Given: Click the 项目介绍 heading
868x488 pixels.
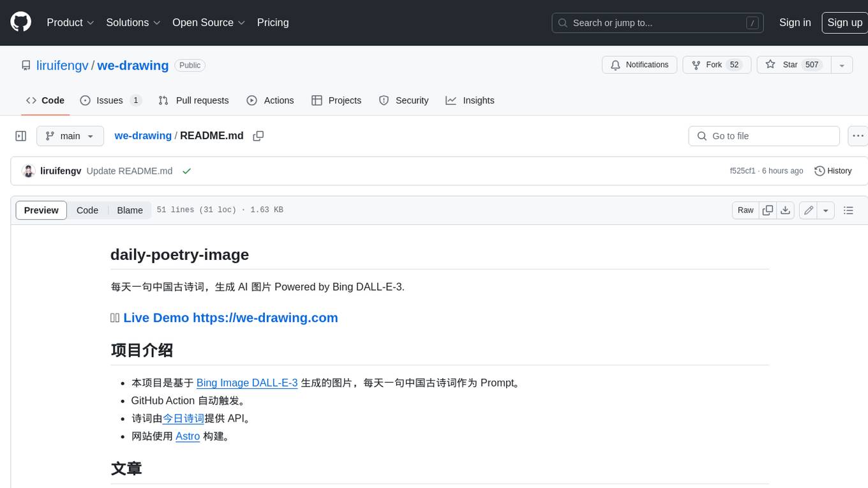Looking at the screenshot, I should point(142,350).
